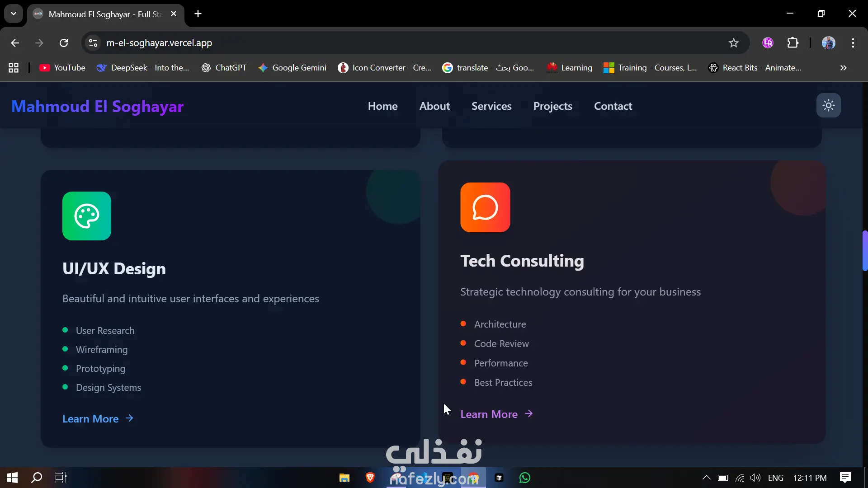The width and height of the screenshot is (868, 488).
Task: Open the Brave browser icon in the taskbar
Action: point(370,478)
